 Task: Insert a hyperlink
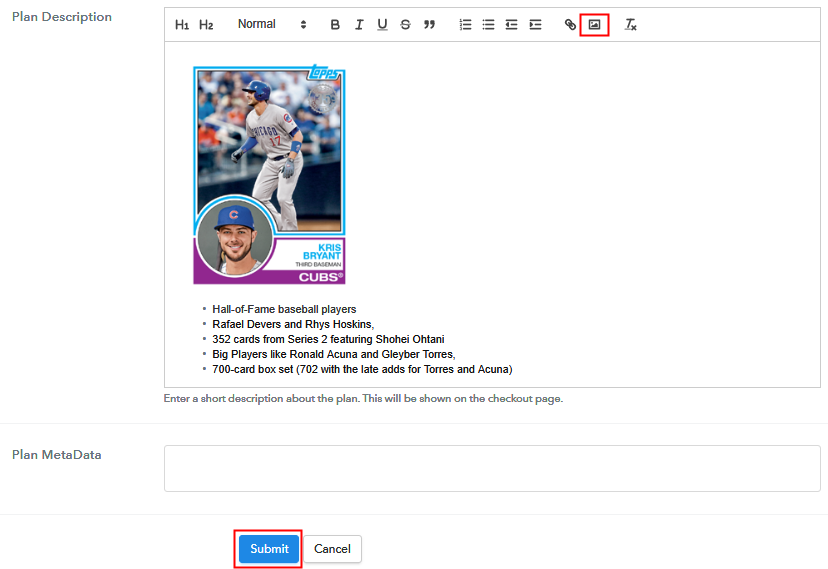[570, 25]
